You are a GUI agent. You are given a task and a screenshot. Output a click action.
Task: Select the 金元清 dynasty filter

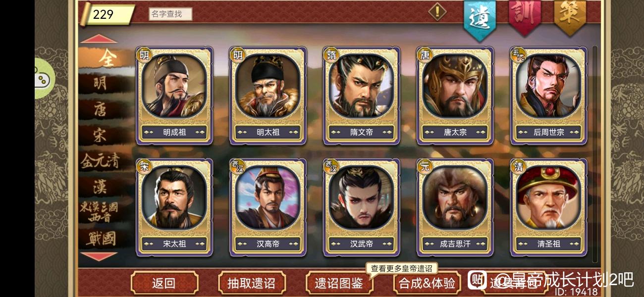pyautogui.click(x=100, y=161)
